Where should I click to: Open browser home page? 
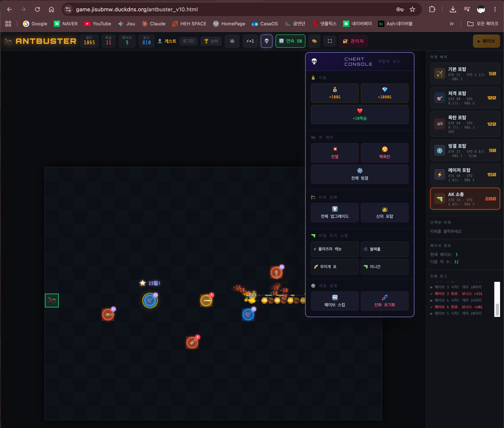pyautogui.click(x=51, y=10)
